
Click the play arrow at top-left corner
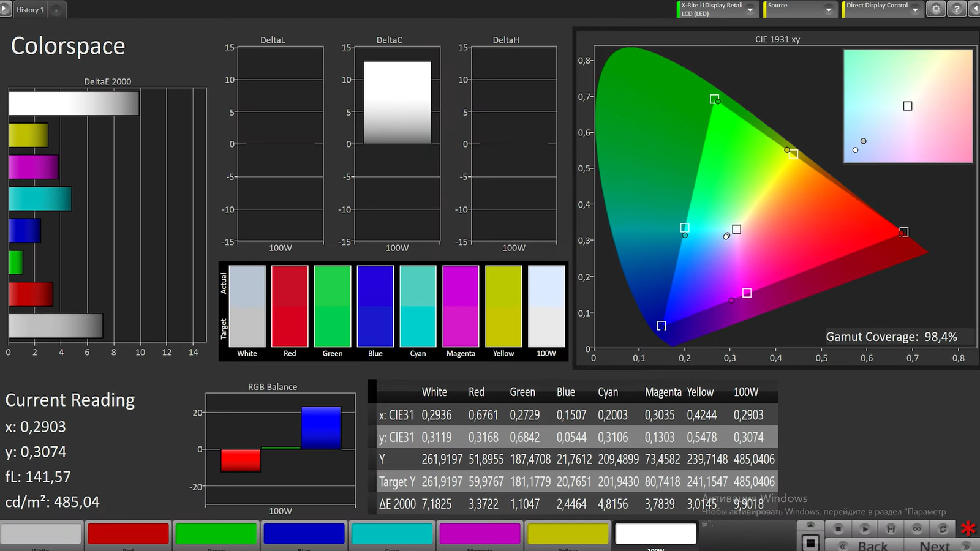click(x=6, y=9)
